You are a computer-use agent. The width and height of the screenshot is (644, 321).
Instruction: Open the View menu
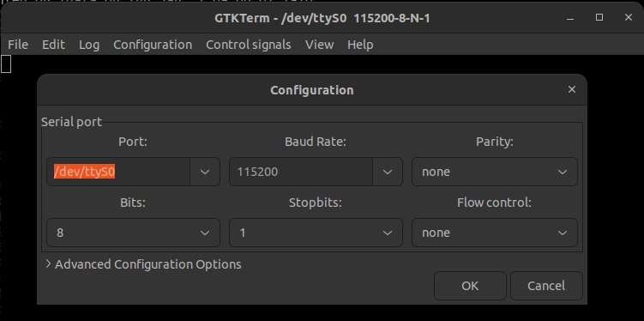pyautogui.click(x=320, y=45)
